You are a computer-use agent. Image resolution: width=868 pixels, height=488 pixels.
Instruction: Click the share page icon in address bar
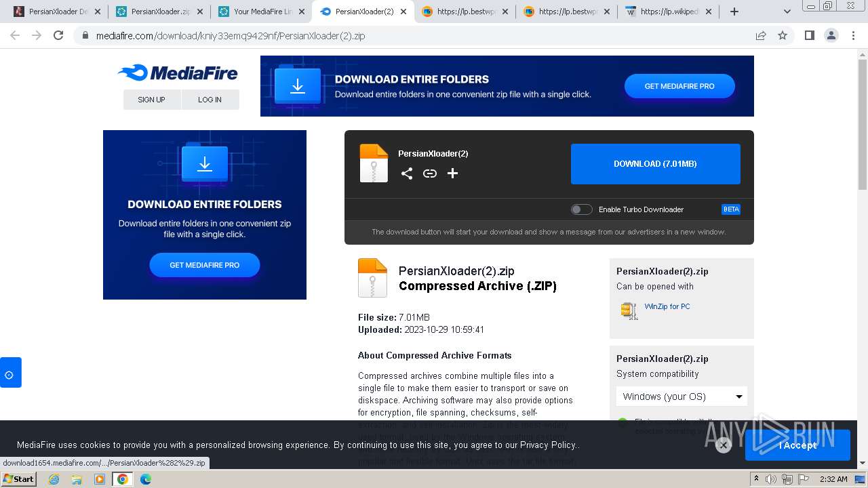(x=761, y=36)
